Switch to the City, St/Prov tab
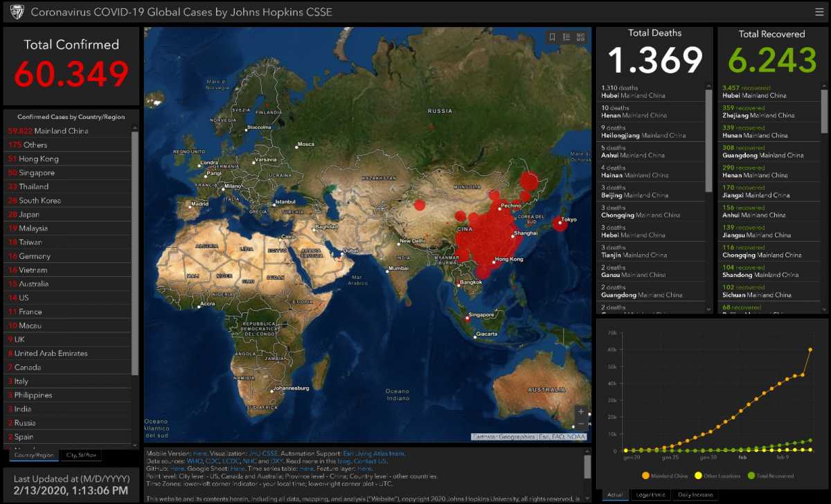 81,455
